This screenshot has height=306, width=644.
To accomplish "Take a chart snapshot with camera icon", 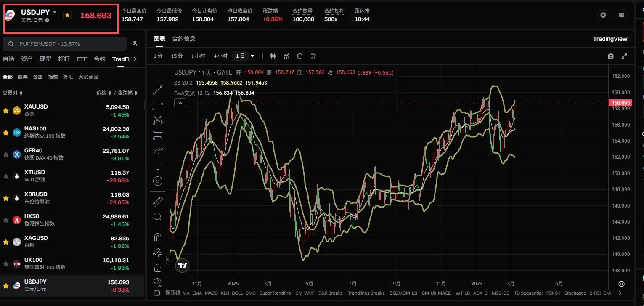I will click(x=611, y=56).
